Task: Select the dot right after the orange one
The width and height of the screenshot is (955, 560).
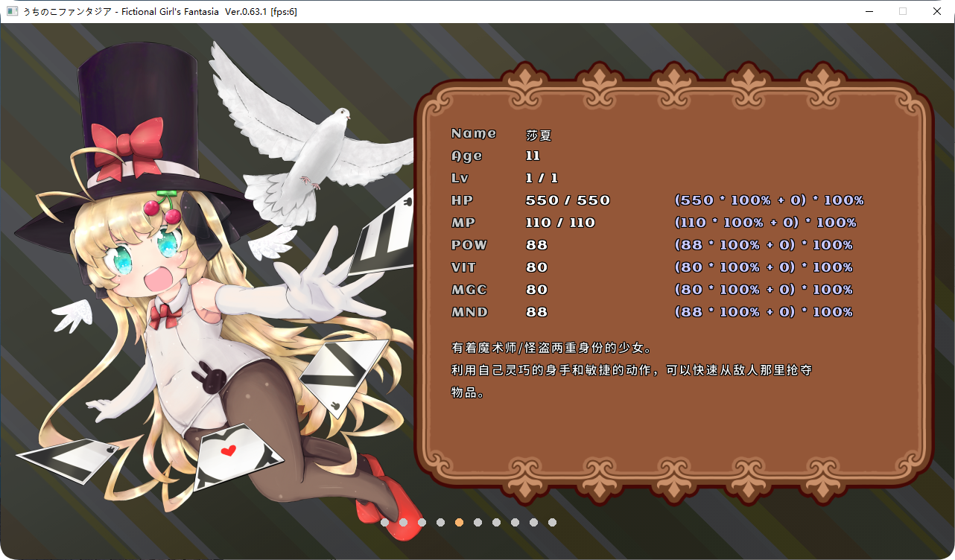Action: click(x=477, y=523)
